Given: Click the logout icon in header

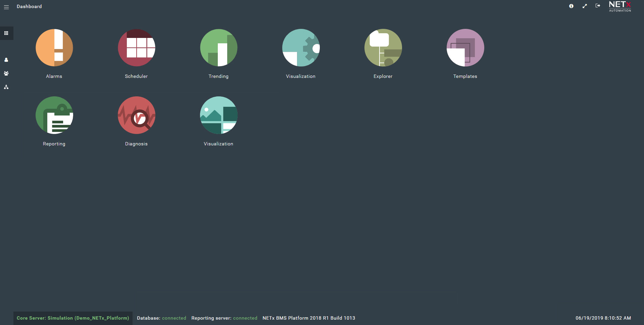Looking at the screenshot, I should 598,6.
